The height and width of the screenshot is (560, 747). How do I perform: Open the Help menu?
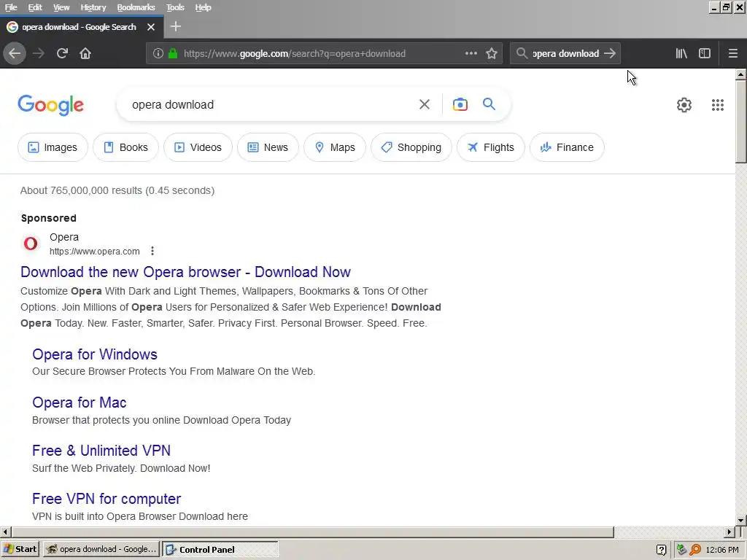[x=203, y=7]
